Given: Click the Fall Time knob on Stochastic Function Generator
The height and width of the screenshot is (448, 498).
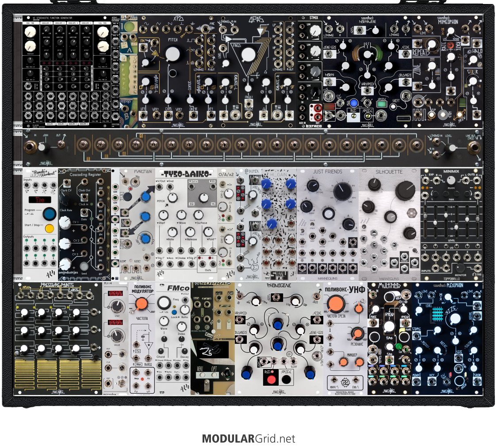Looking at the screenshot, I should point(103,32).
